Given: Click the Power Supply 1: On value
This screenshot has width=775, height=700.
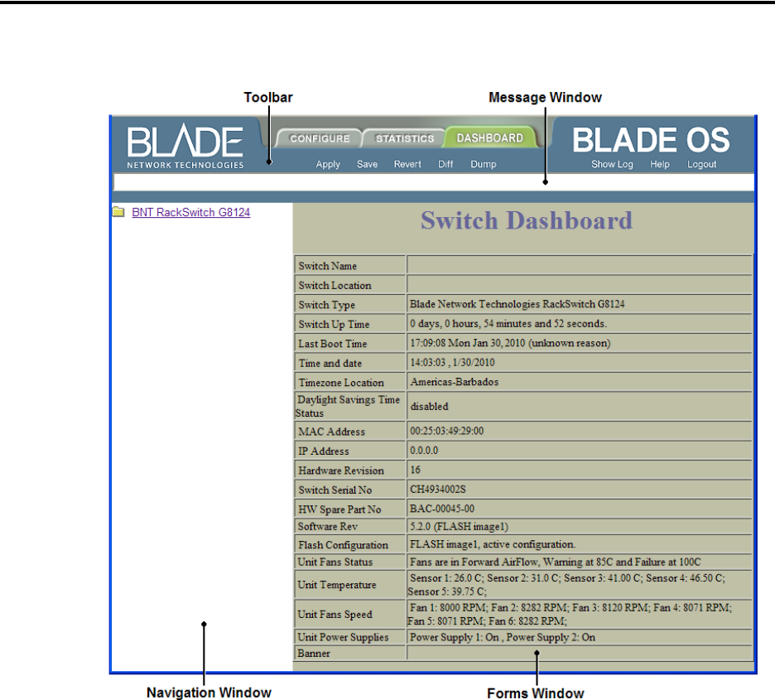Looking at the screenshot, I should coord(502,637).
